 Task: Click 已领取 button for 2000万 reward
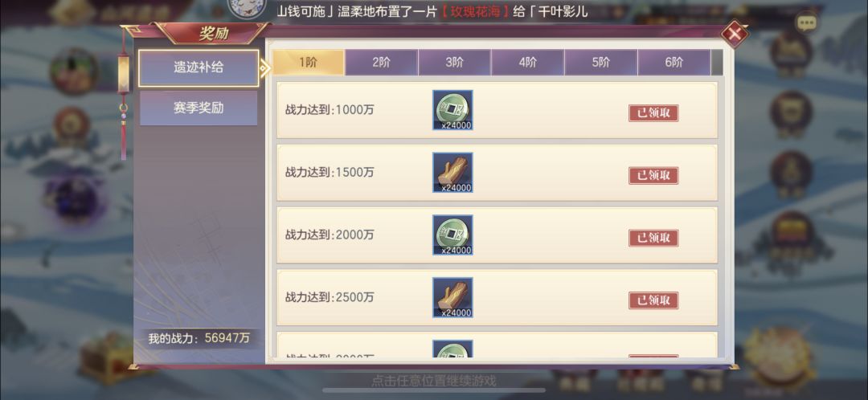coord(653,238)
